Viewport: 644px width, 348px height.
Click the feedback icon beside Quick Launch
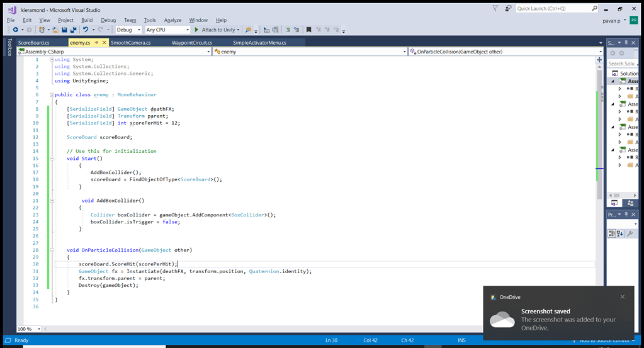(x=507, y=9)
